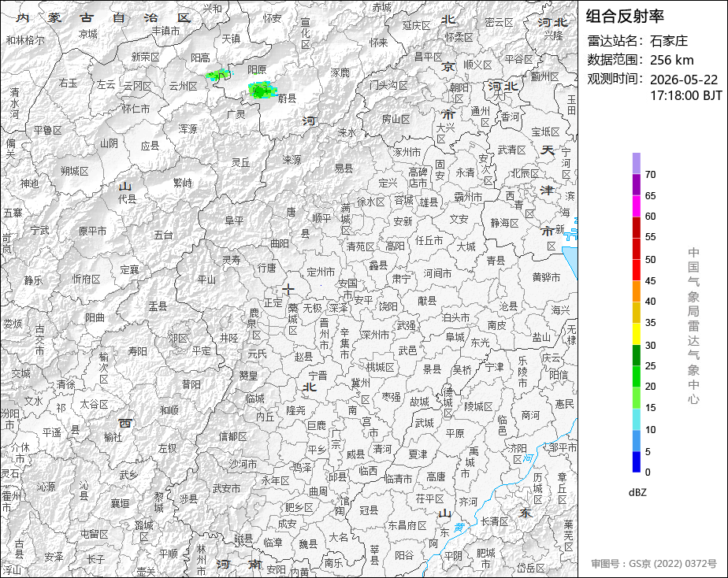Viewport: 728px width, 578px height.
Task: Click the purple 65–70 dBZ legend swatch
Action: click(x=636, y=184)
